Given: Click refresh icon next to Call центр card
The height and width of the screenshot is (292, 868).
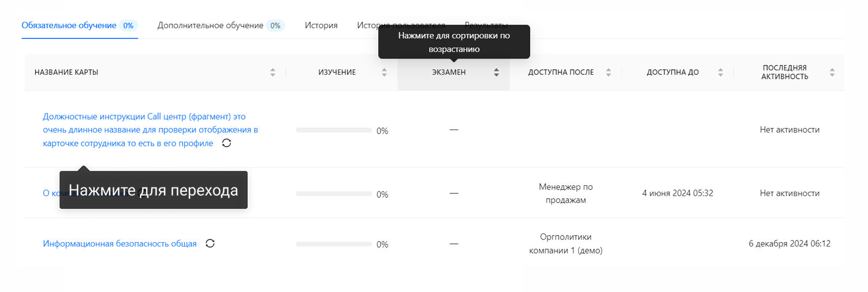Looking at the screenshot, I should point(226,143).
